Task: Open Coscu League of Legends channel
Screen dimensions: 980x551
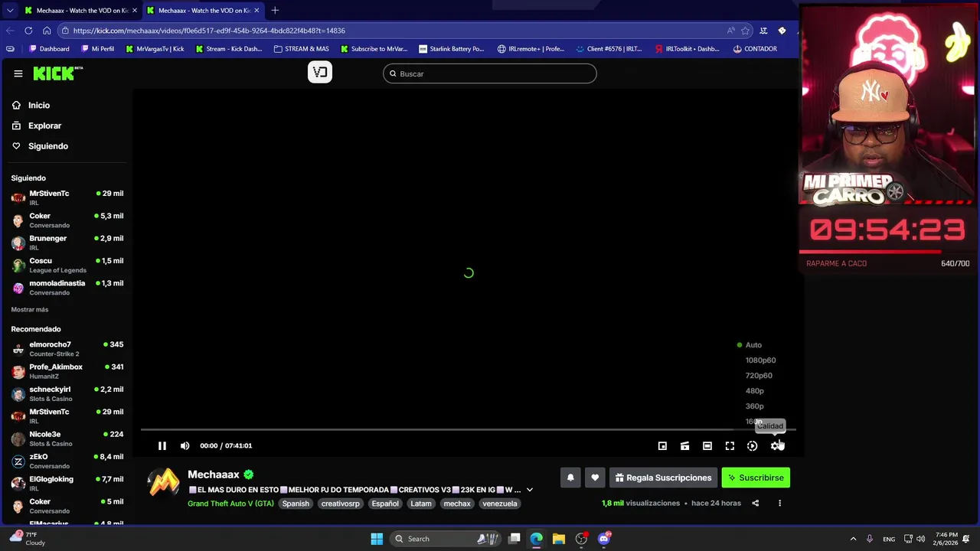Action: point(67,265)
